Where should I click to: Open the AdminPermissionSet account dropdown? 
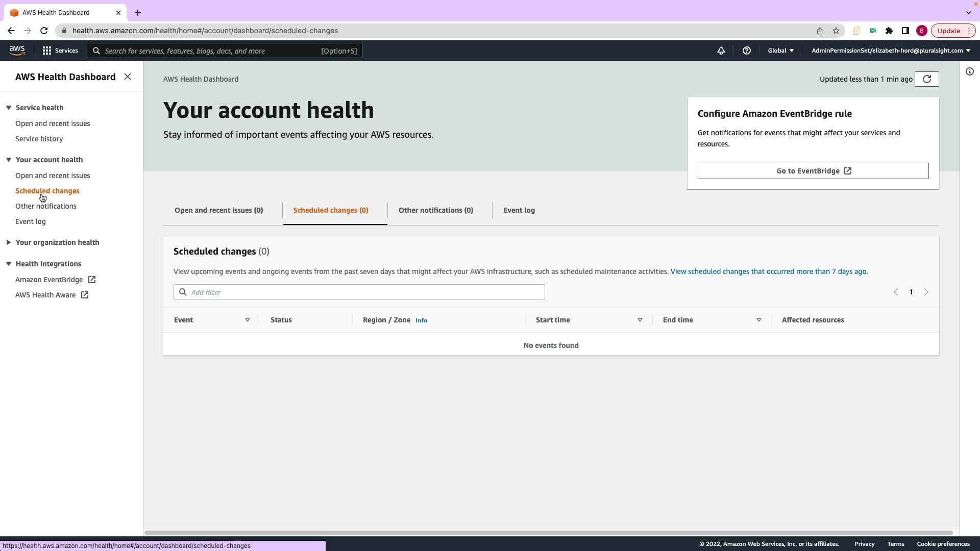[x=891, y=51]
